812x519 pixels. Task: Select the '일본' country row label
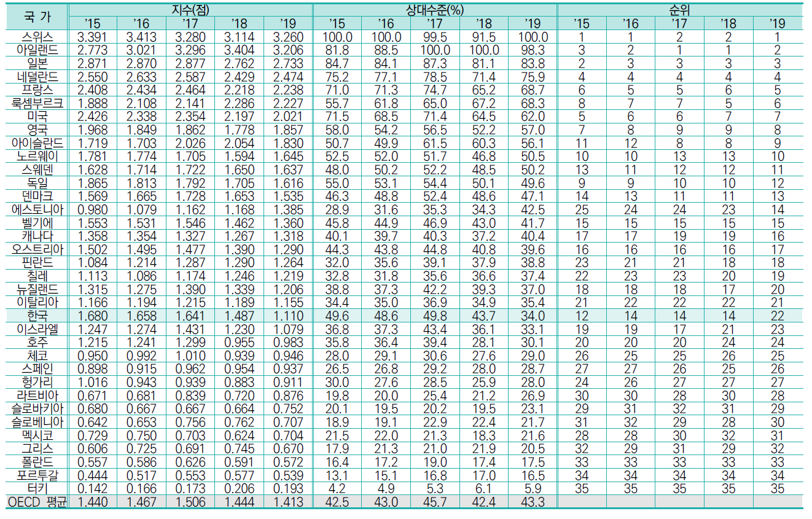pyautogui.click(x=37, y=63)
